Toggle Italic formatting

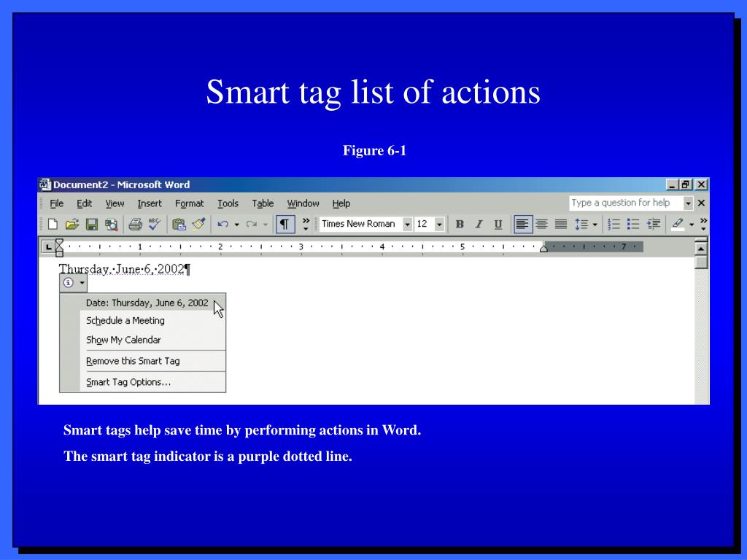479,225
